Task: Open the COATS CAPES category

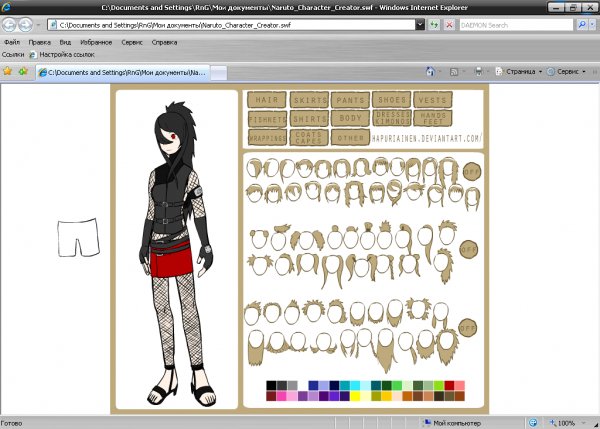Action: point(309,137)
